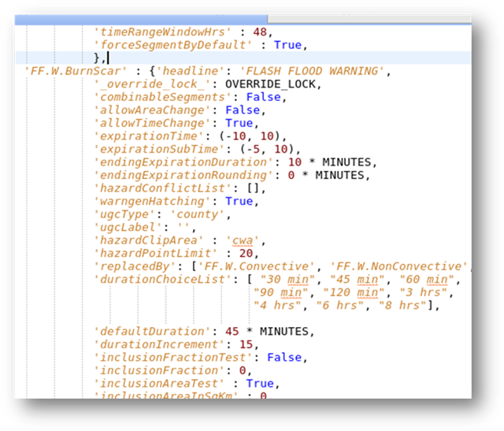This screenshot has width=504, height=431.
Task: Click the 'forceSegmentByDefault' key
Action: (x=172, y=45)
